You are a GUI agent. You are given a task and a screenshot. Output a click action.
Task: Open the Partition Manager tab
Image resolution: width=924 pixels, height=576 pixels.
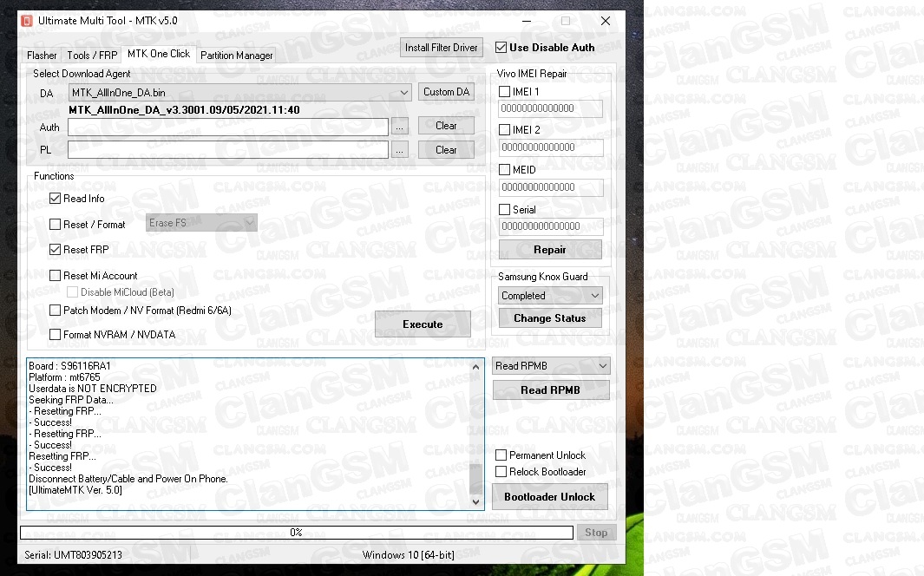[x=236, y=56]
